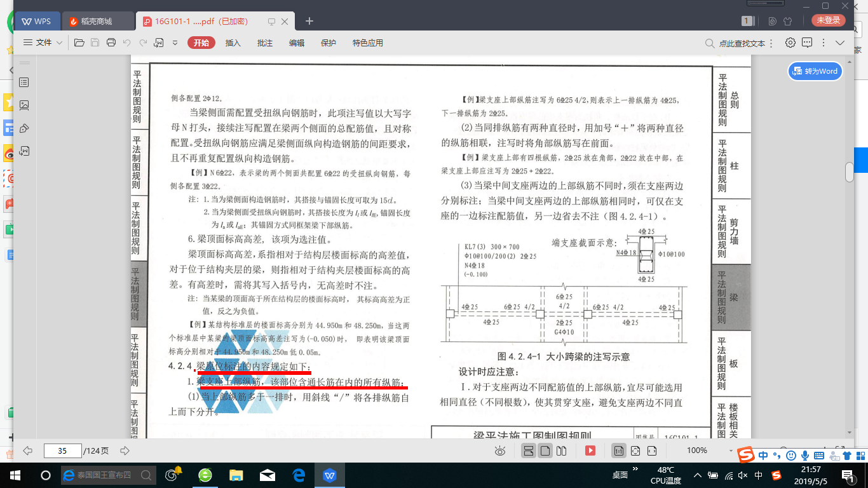Click the fit width icon
This screenshot has width=868, height=488.
(x=651, y=451)
